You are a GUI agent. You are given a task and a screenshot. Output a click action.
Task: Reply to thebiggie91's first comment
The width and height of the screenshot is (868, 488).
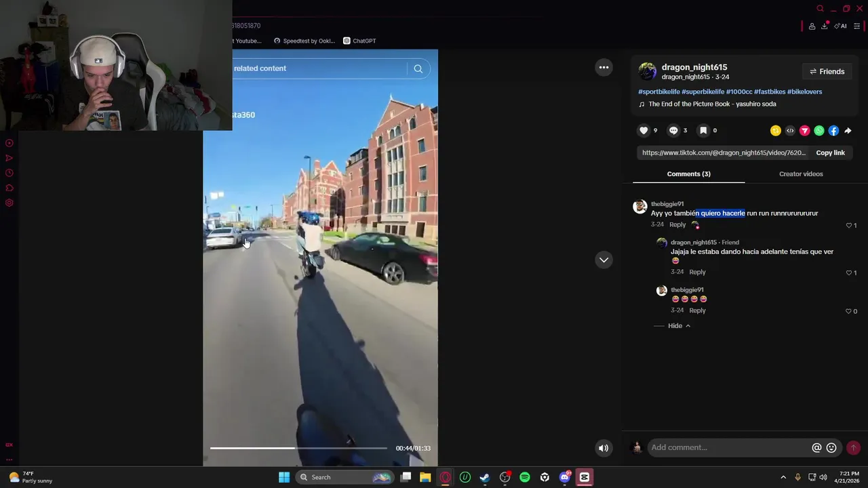(677, 225)
